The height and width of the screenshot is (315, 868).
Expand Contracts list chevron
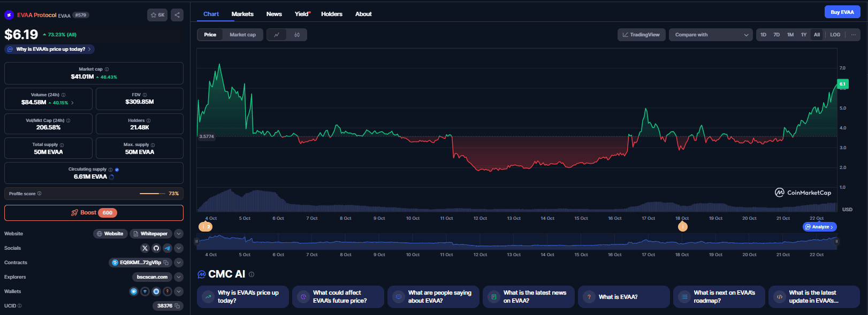(179, 263)
